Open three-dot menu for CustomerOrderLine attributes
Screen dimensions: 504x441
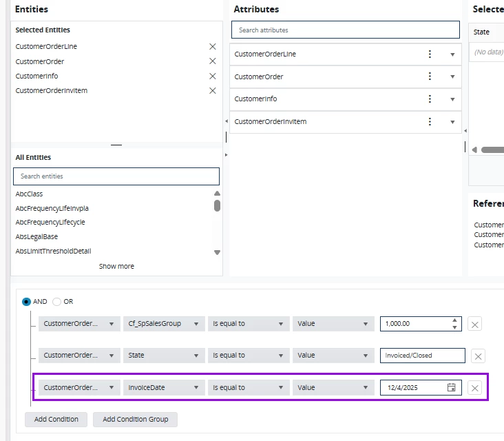(x=430, y=54)
